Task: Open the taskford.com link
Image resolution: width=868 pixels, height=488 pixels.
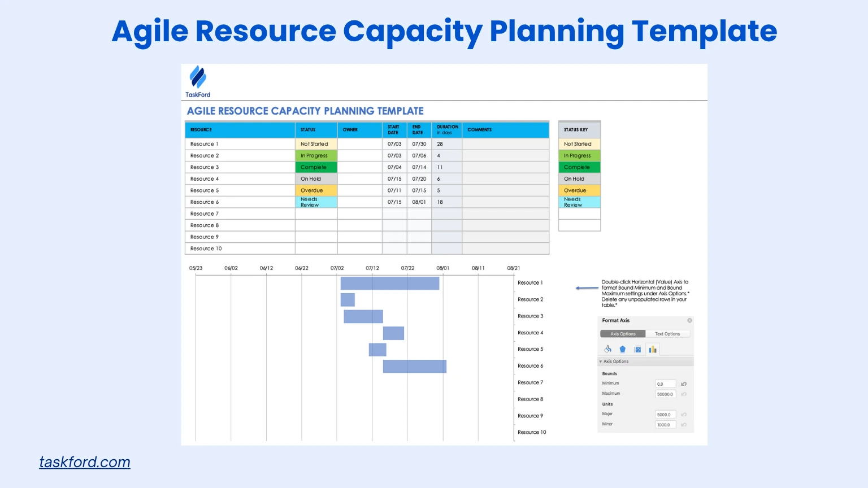Action: click(85, 462)
